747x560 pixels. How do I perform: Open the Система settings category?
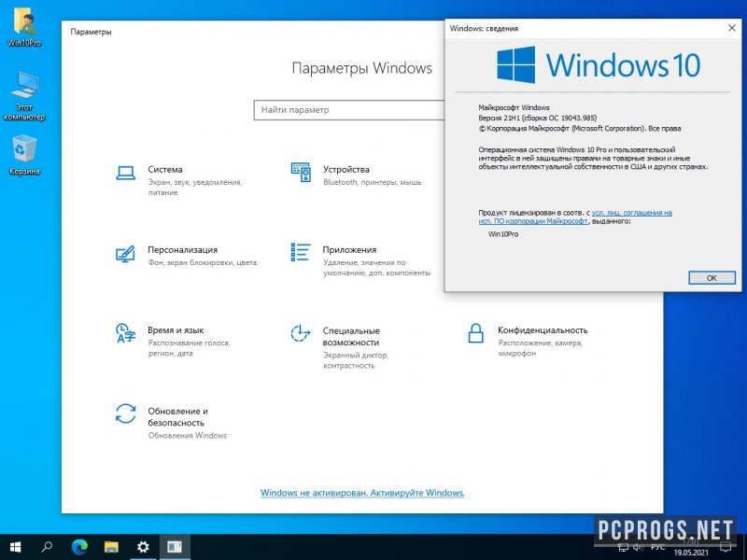tap(179, 180)
